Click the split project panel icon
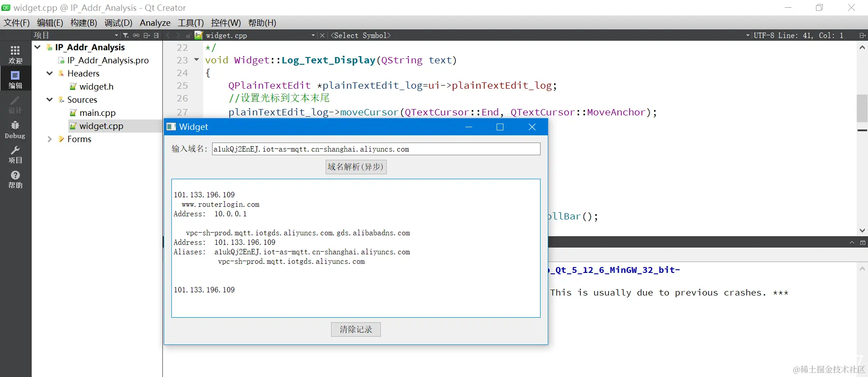The height and width of the screenshot is (377, 868). tap(147, 35)
